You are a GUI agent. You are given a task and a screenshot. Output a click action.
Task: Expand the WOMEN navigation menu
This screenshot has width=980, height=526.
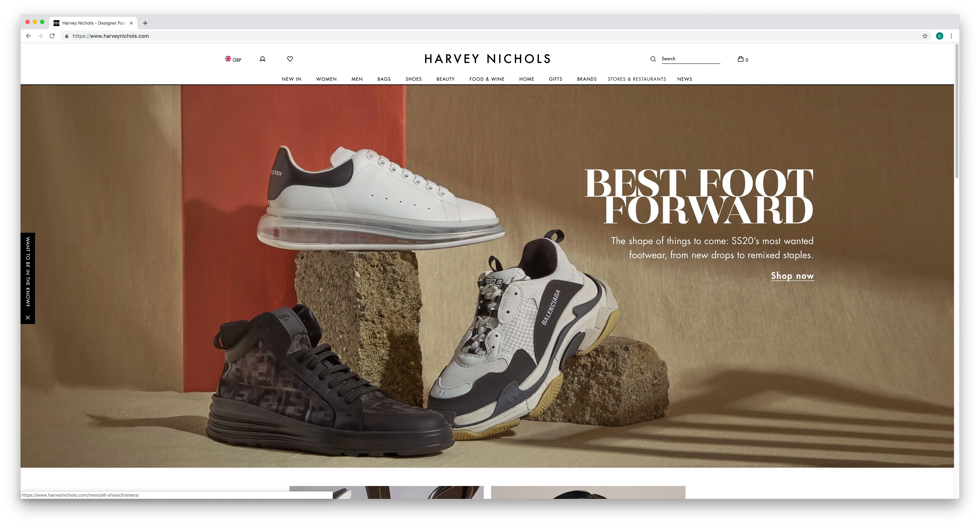[326, 79]
